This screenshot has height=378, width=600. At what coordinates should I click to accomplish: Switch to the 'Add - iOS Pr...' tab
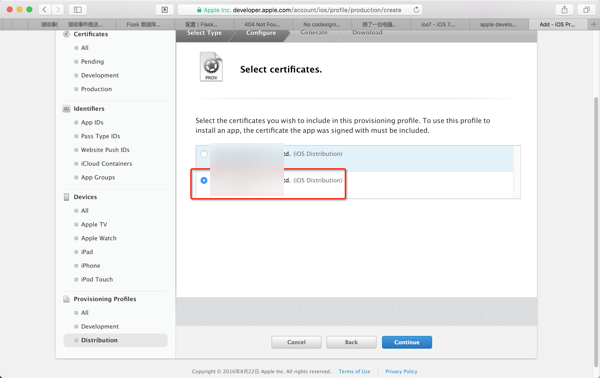click(557, 24)
